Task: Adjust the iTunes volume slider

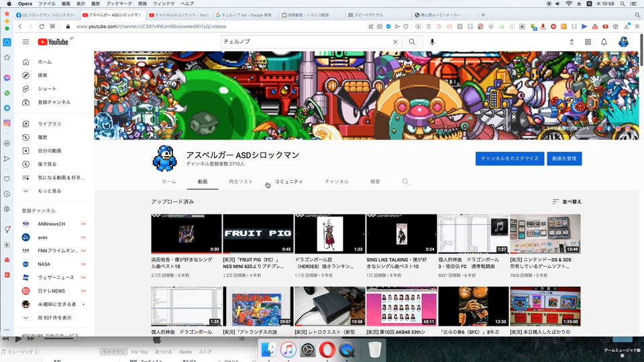Action: pyautogui.click(x=61, y=339)
